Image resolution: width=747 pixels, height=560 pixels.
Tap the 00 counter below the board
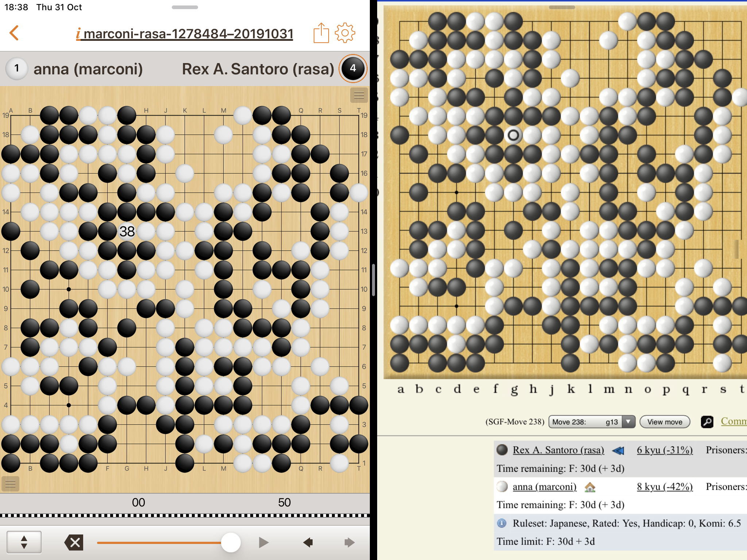[x=138, y=502]
